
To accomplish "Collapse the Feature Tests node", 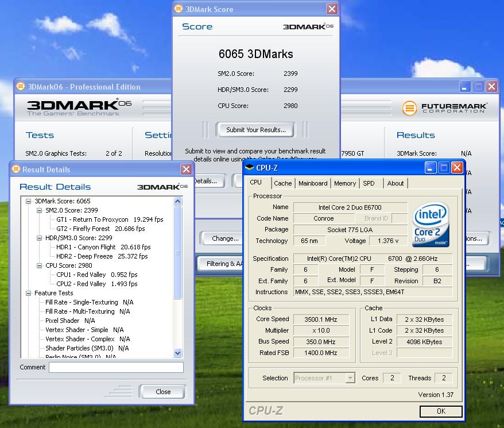I will (x=28, y=293).
